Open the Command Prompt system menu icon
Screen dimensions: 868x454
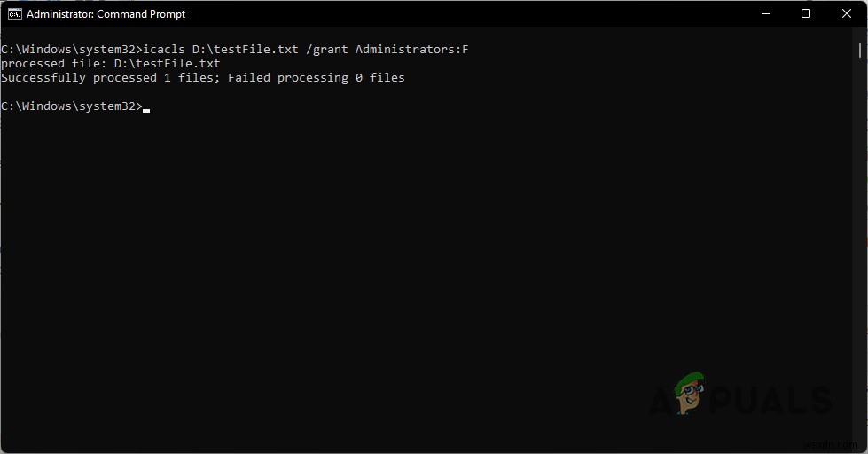click(14, 14)
